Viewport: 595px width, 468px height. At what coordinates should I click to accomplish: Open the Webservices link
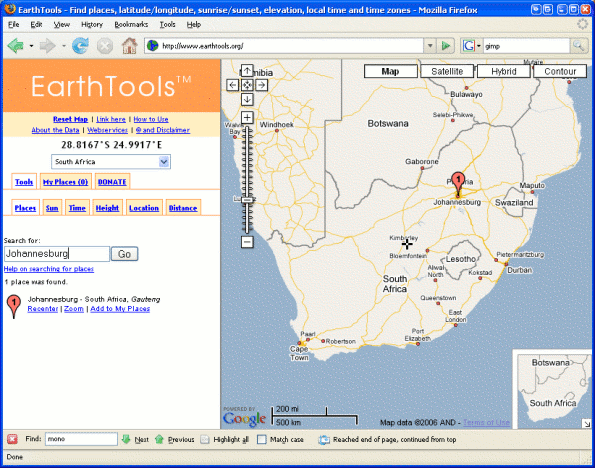click(107, 130)
